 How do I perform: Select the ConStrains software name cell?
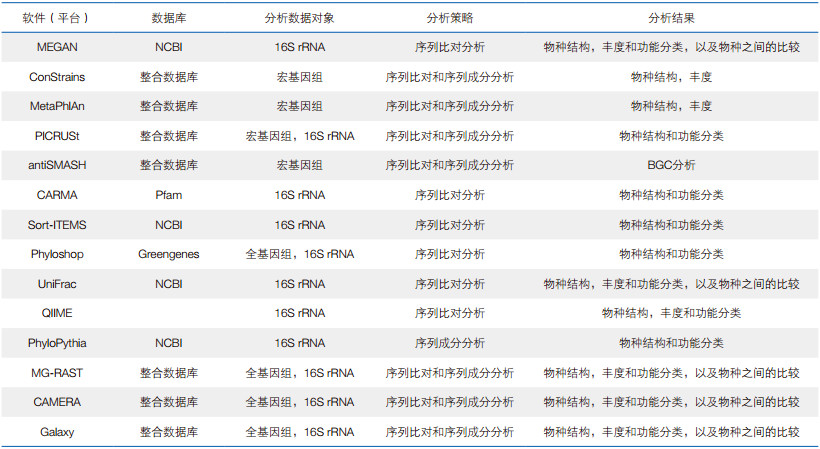pos(57,77)
